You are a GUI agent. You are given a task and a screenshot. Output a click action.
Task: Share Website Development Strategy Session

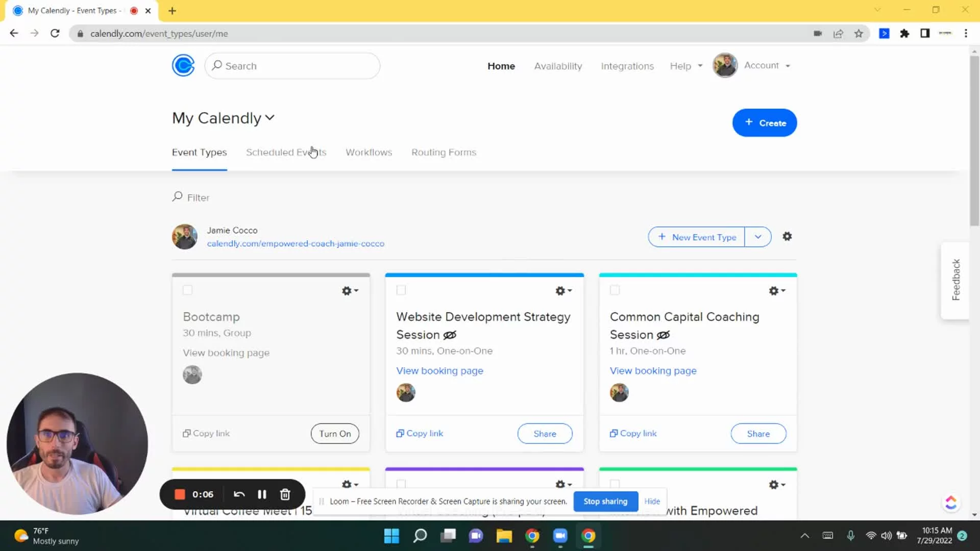[x=545, y=434]
